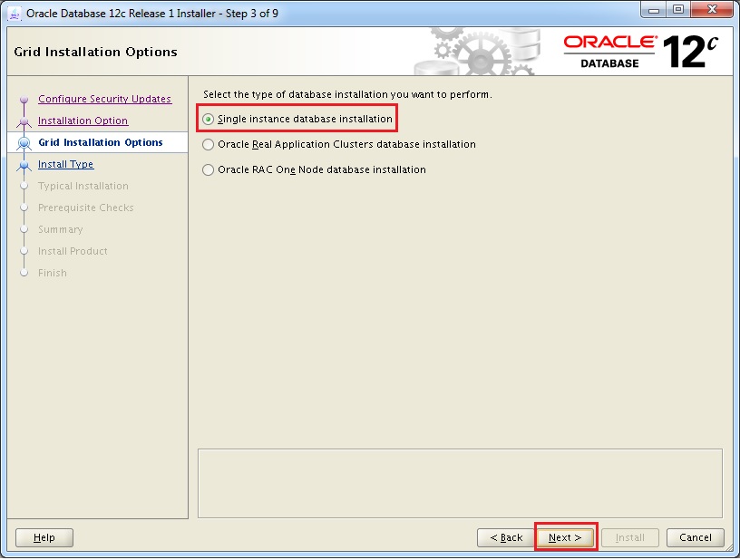Screen dimensions: 740x560
Task: Choose Oracle Real Application Clusters database installation
Action: click(209, 144)
